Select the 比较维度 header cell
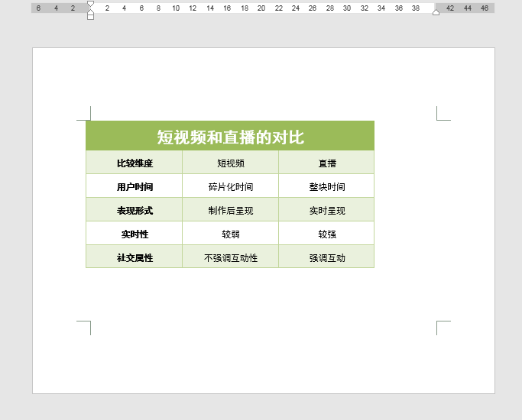This screenshot has width=522, height=420. click(x=135, y=163)
